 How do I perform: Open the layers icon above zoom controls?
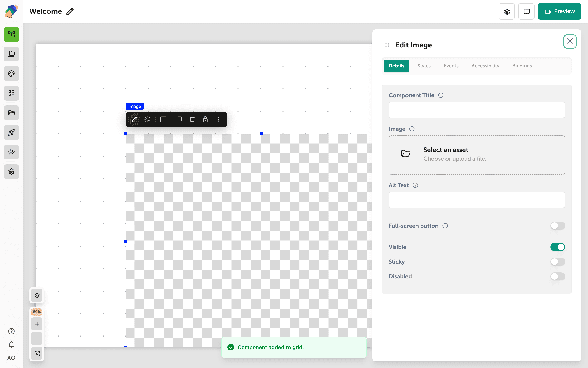pyautogui.click(x=37, y=295)
